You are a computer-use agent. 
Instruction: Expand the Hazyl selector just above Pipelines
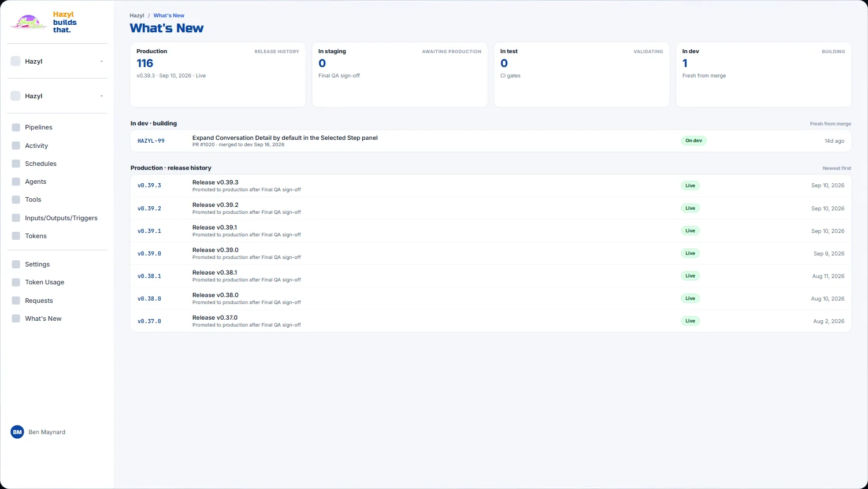[57, 96]
